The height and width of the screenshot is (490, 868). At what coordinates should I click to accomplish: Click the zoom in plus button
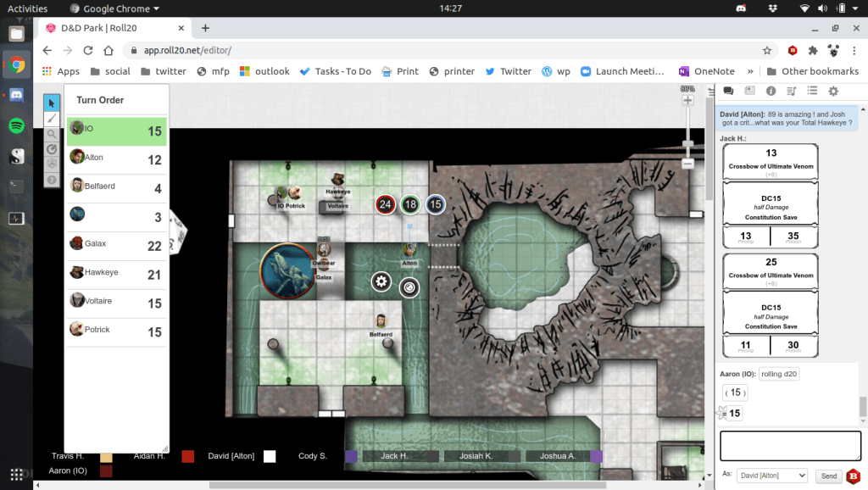687,100
